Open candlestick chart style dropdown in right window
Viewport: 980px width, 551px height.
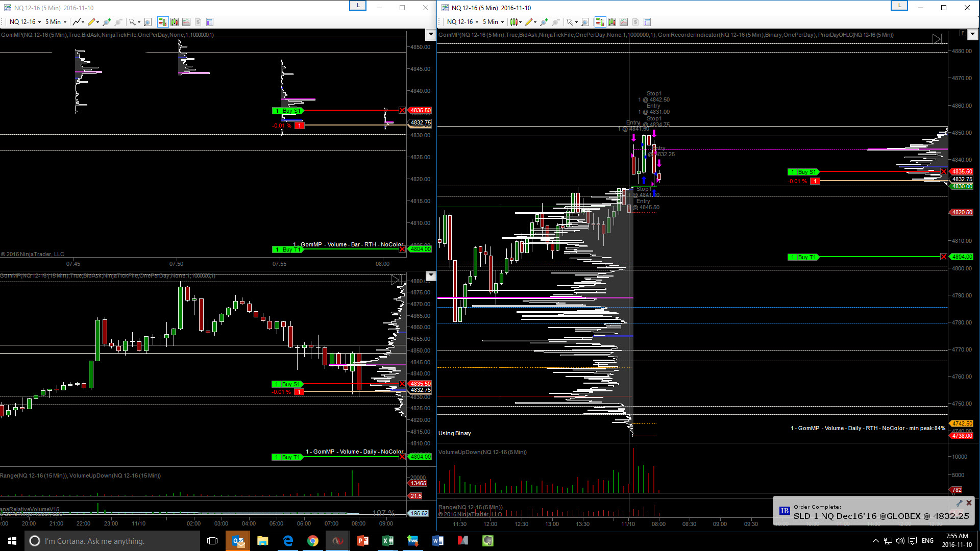[x=516, y=22]
